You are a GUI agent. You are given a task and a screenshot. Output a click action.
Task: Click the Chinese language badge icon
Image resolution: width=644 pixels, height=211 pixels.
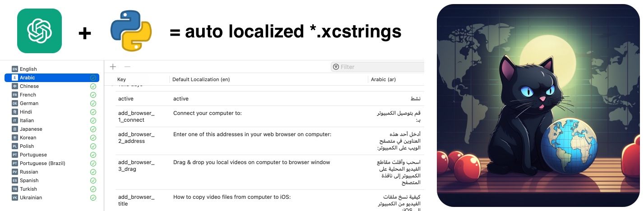15,86
